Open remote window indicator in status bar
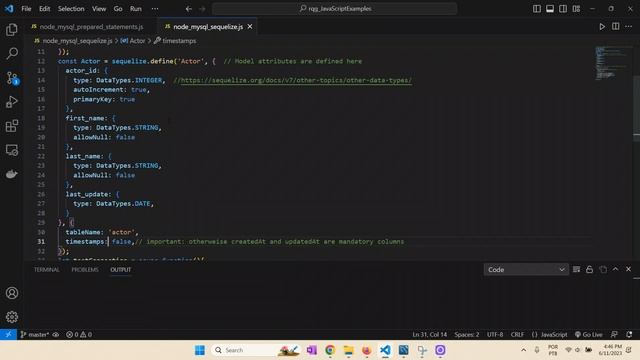Viewport: 640px width, 360px height. click(x=8, y=334)
